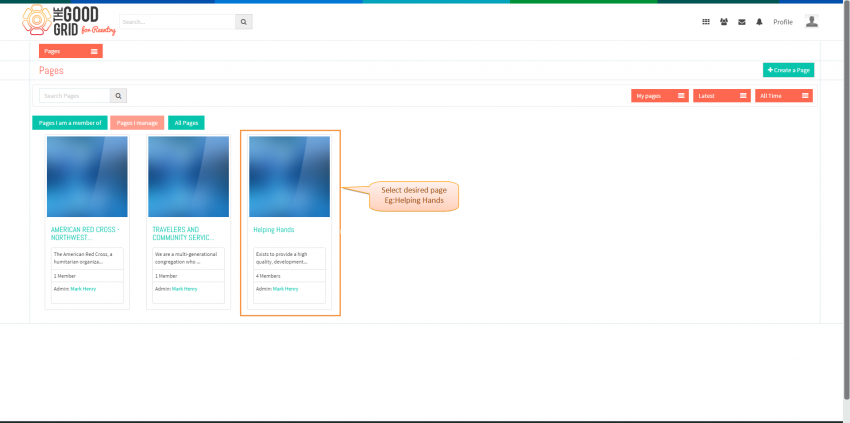Open AMERICAN RED CROSS - NORTHWEST title link
Image resolution: width=850 pixels, height=423 pixels.
pos(86,233)
